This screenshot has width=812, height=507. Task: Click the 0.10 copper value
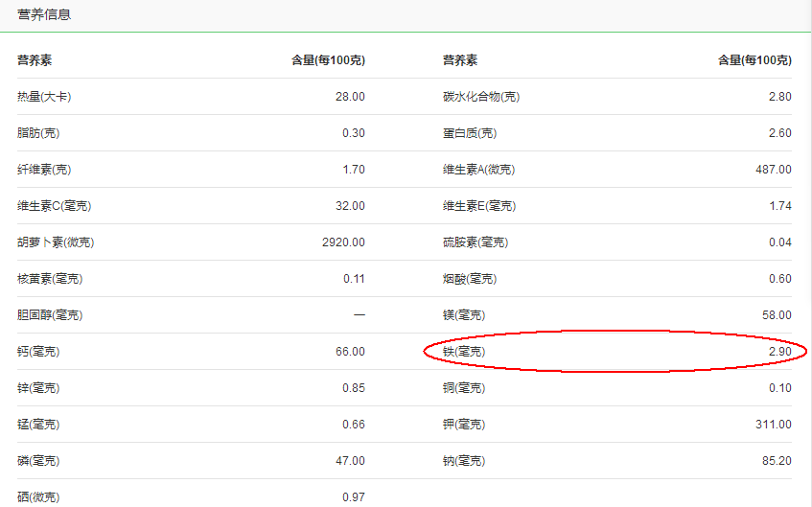[780, 388]
